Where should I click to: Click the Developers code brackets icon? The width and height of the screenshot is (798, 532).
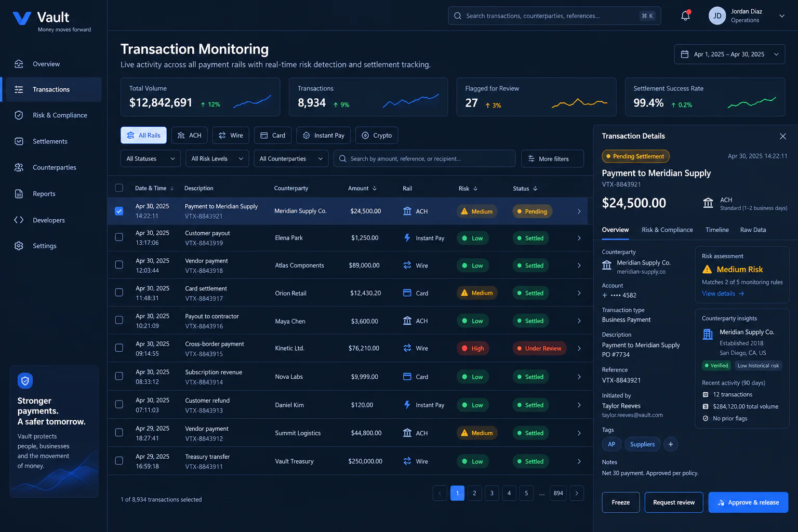[x=19, y=220]
